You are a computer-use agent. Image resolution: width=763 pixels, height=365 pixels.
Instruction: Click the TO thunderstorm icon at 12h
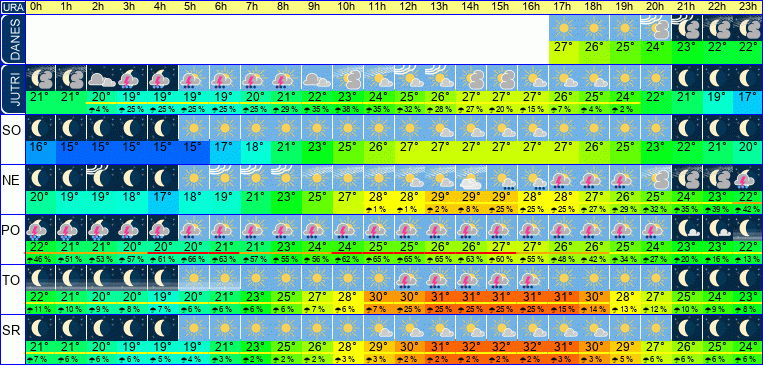tap(410, 277)
